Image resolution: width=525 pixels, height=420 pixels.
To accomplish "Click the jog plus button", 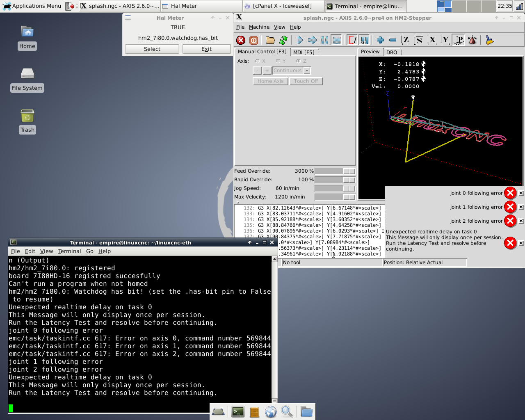I will [267, 71].
